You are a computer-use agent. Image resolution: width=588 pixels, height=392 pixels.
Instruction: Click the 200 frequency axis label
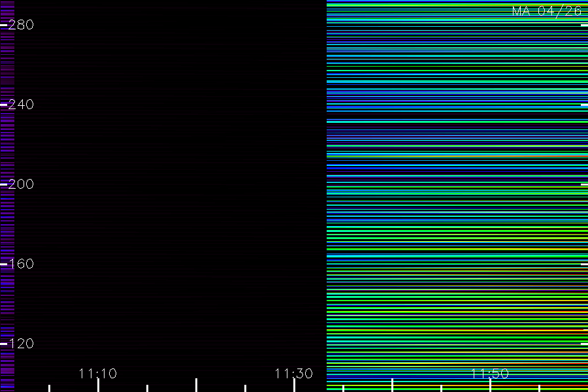click(x=21, y=184)
